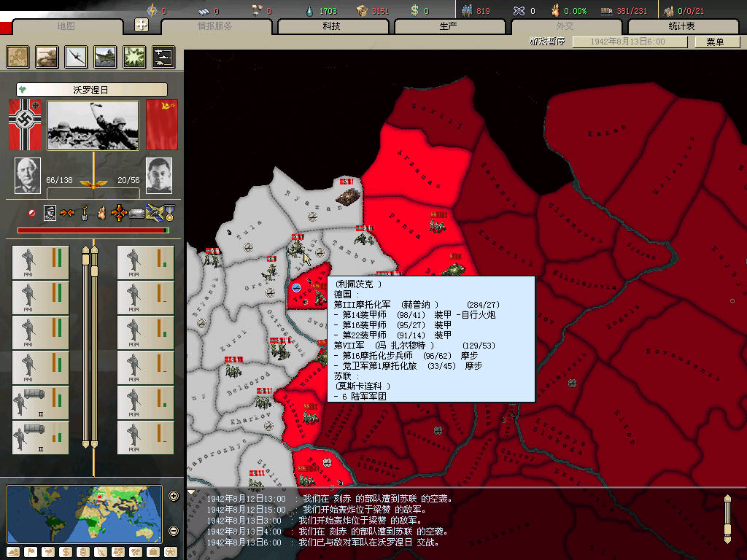Screen dimensions: 747x560
Task: Open the unit deployment list icon
Action: point(163,57)
